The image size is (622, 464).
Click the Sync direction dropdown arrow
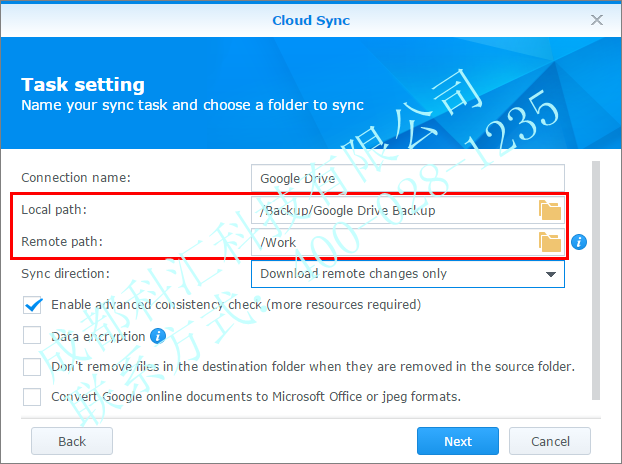click(550, 274)
